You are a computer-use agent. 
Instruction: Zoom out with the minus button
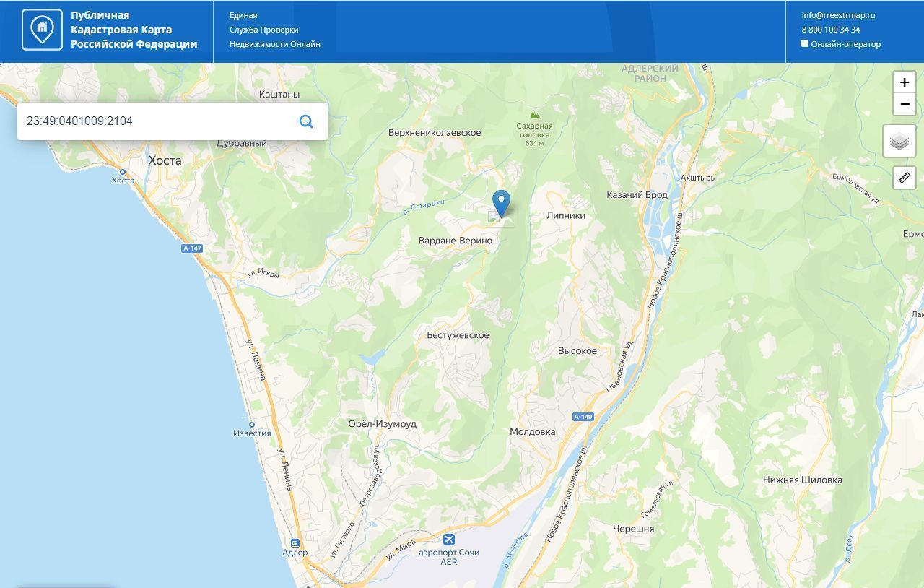(905, 105)
